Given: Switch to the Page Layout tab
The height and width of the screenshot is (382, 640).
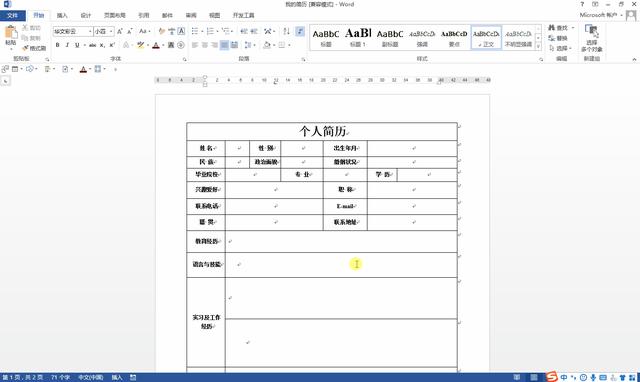Looking at the screenshot, I should point(115,16).
